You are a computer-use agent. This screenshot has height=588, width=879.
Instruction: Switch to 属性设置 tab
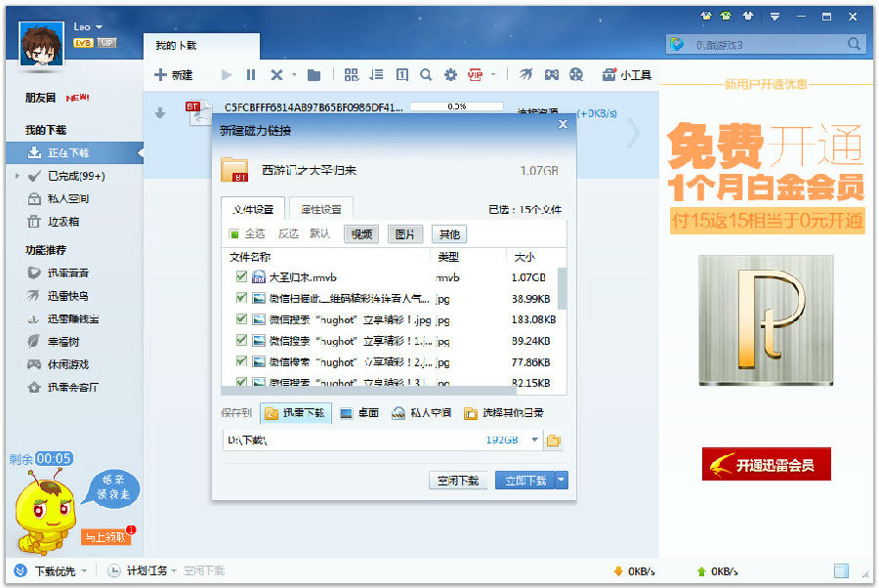(320, 209)
